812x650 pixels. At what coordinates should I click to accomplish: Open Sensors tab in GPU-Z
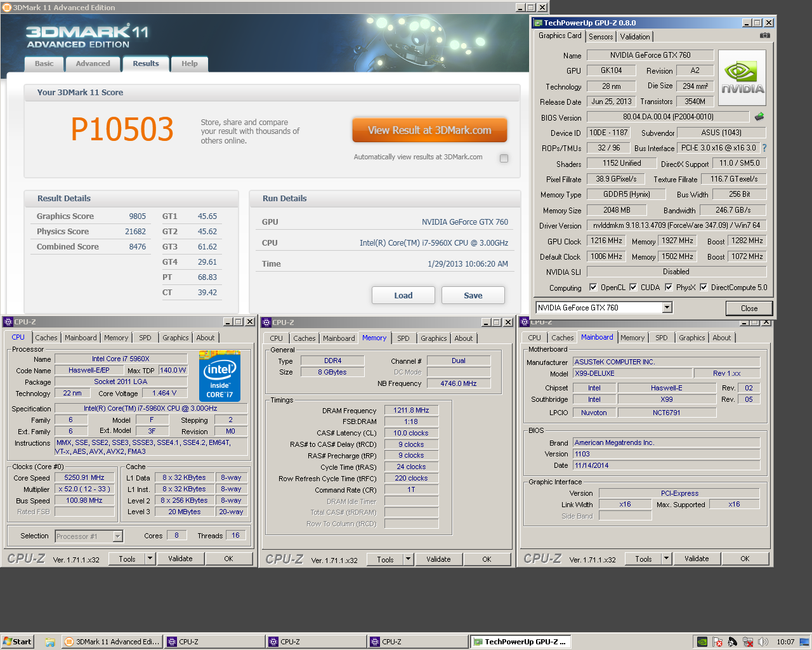(x=601, y=37)
